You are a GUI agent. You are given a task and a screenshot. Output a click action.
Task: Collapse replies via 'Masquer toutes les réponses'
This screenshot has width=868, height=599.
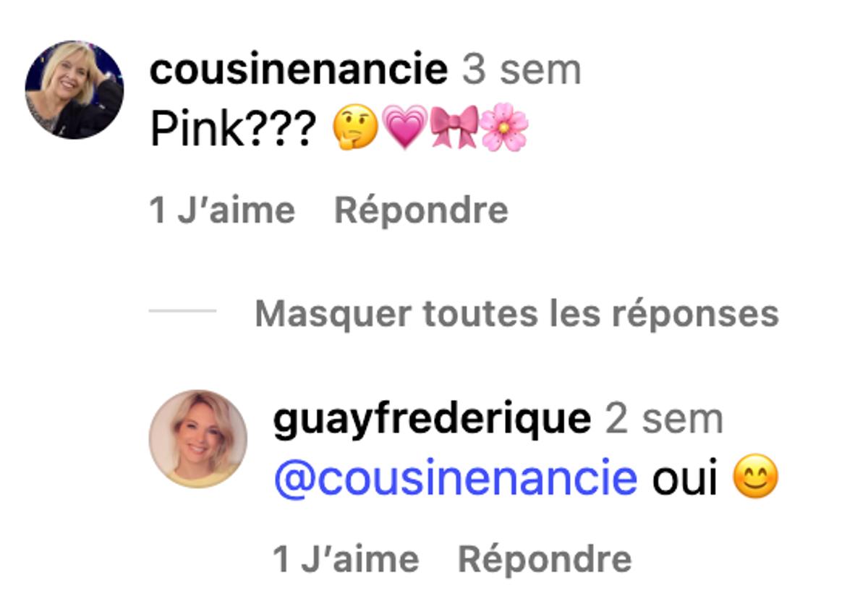(516, 313)
